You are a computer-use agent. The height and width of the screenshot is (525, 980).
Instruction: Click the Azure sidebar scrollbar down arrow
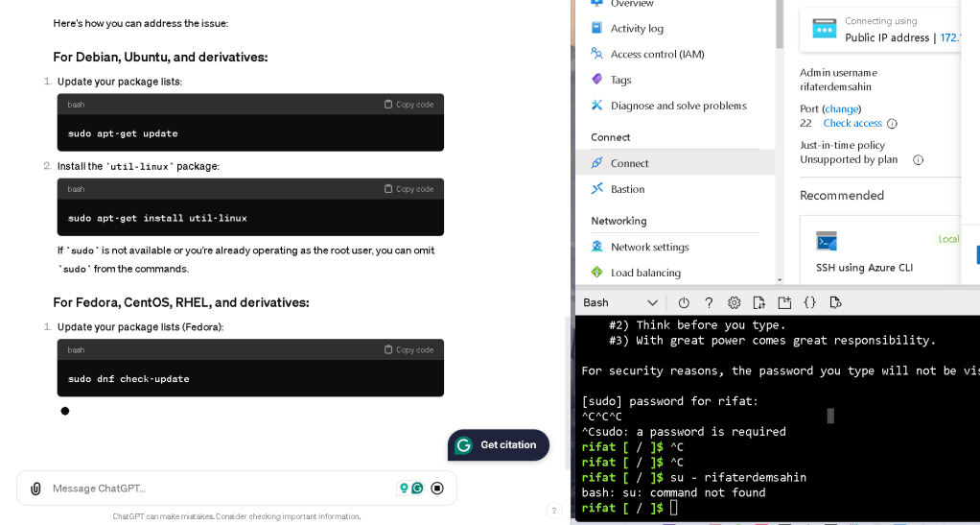tap(780, 280)
